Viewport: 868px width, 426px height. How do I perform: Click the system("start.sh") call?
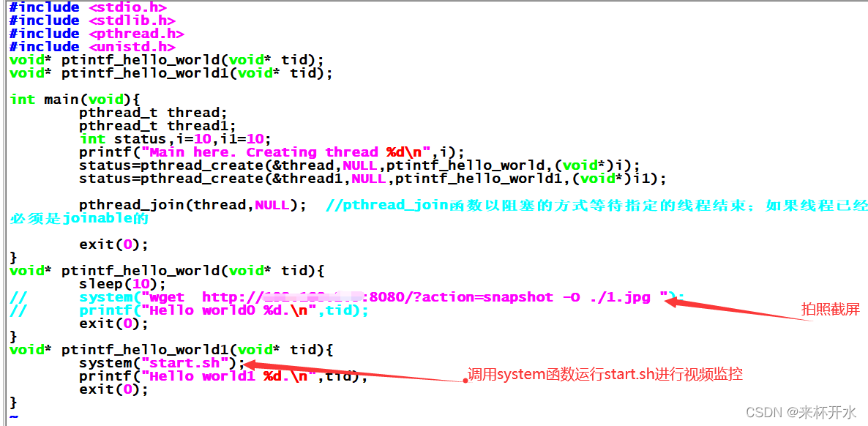[162, 363]
